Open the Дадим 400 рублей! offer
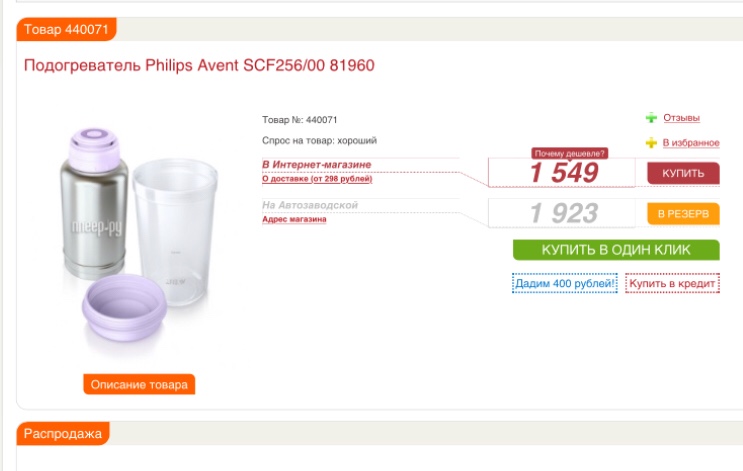Screen dimensions: 743x471 click(x=563, y=283)
